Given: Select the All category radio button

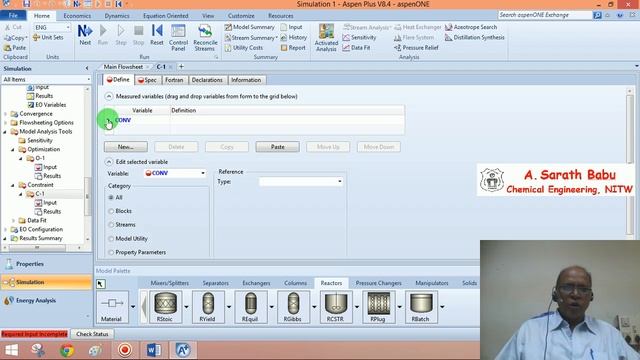Looking at the screenshot, I should pos(111,198).
